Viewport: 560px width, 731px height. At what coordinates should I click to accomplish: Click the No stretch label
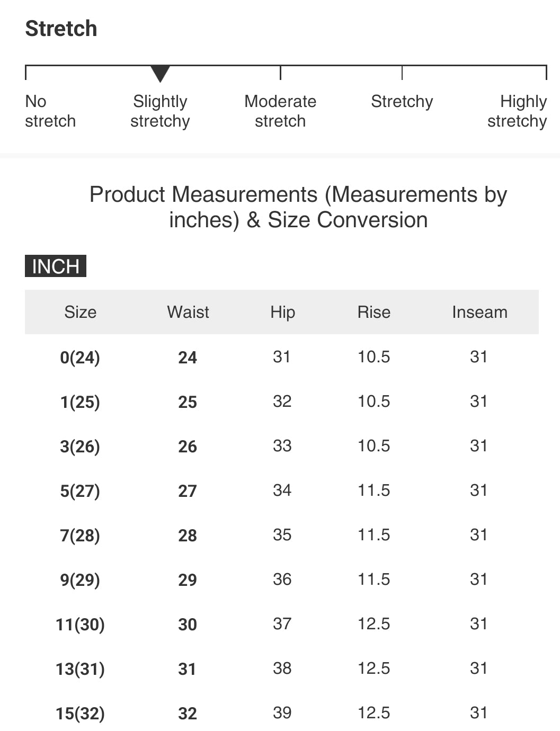coord(50,111)
